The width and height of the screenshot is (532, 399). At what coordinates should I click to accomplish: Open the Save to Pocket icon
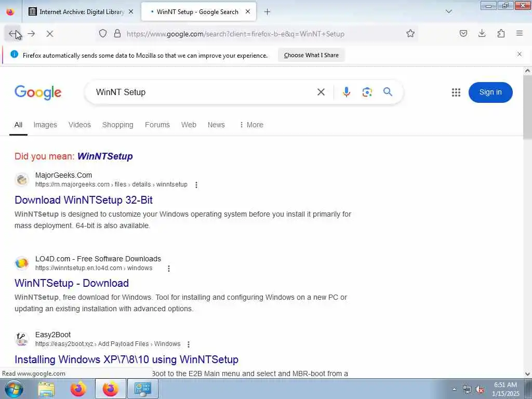click(463, 33)
